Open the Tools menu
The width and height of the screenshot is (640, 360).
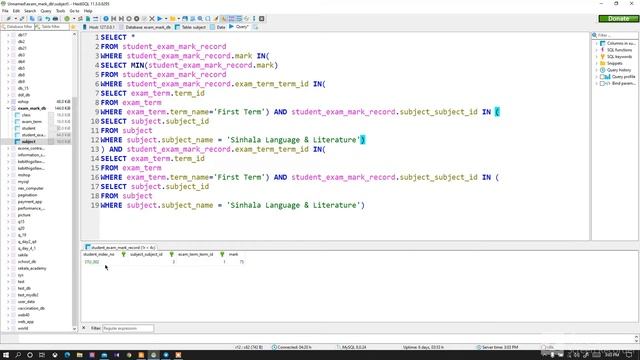pos(60,11)
